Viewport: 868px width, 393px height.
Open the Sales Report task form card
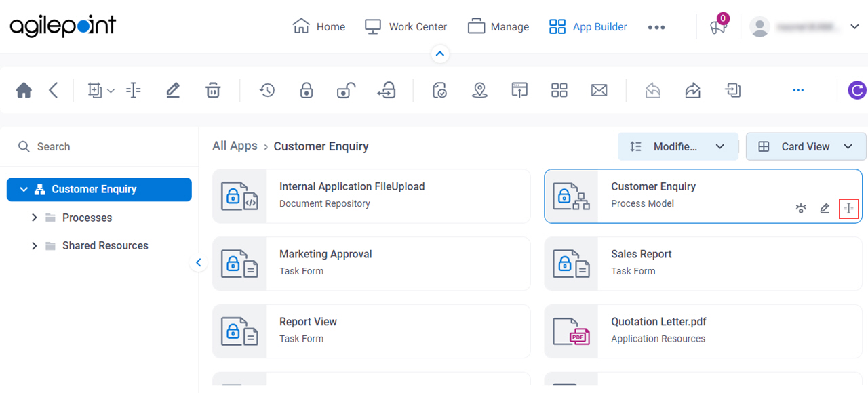pyautogui.click(x=703, y=264)
